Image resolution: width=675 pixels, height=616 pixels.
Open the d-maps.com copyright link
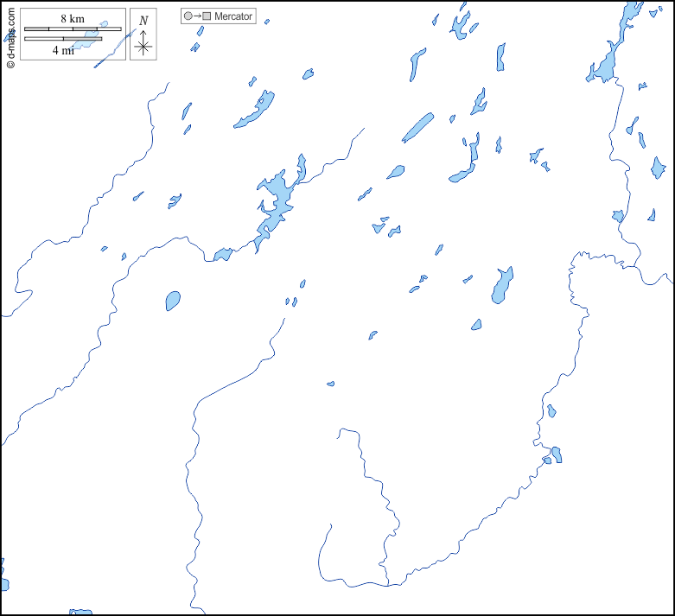(10, 39)
